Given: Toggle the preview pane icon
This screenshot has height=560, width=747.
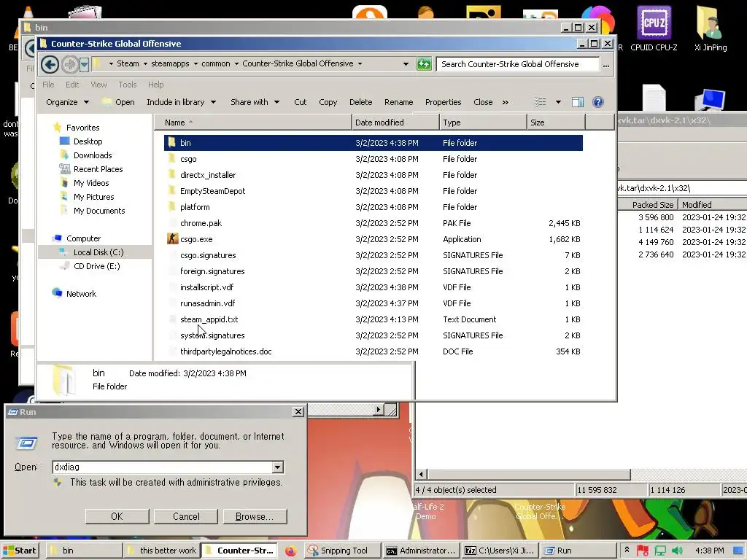Looking at the screenshot, I should tap(578, 102).
